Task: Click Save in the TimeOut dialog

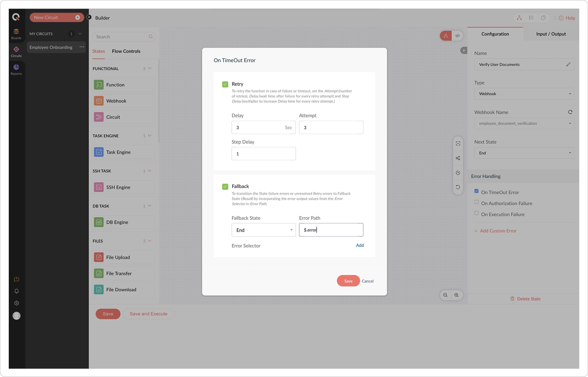Action: (x=348, y=281)
